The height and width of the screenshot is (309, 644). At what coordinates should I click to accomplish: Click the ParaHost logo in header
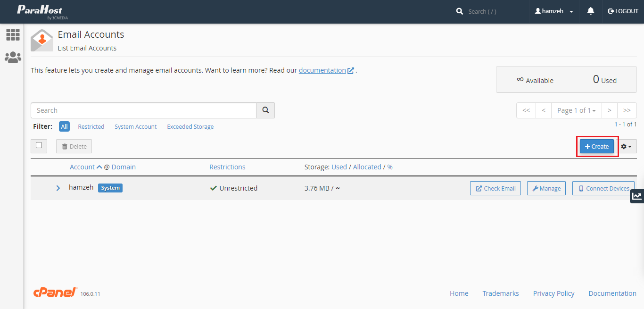40,11
